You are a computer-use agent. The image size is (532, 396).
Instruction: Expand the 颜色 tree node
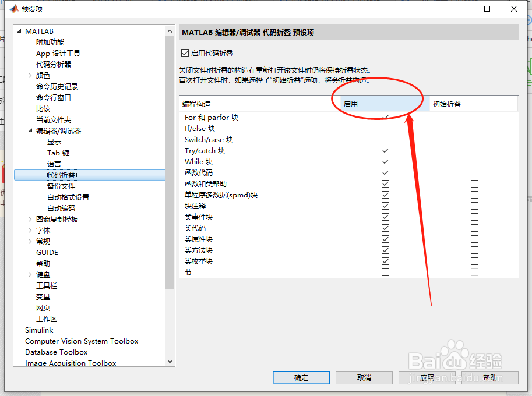[x=30, y=75]
